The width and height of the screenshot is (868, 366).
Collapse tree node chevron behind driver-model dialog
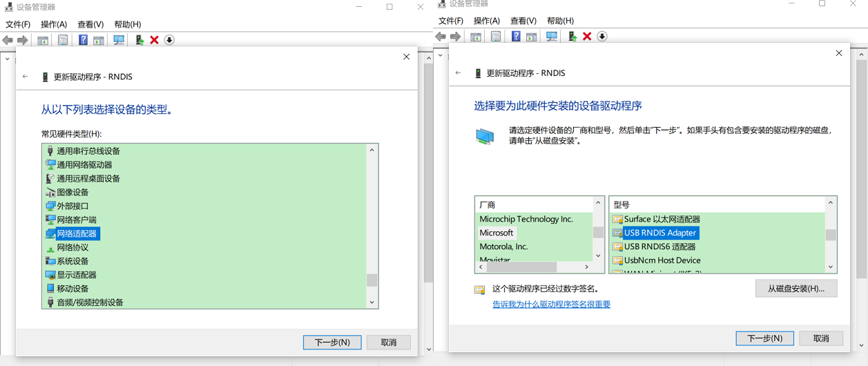(441, 55)
